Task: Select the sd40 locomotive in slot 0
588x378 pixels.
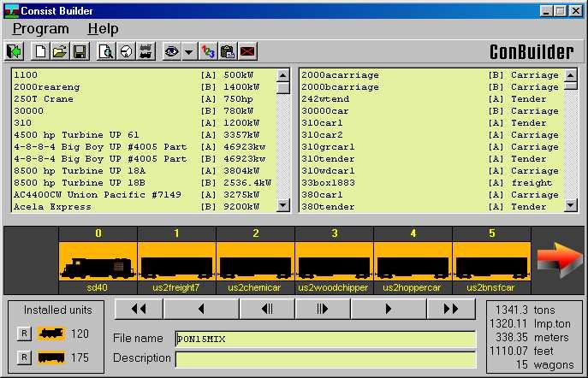Action: point(98,261)
